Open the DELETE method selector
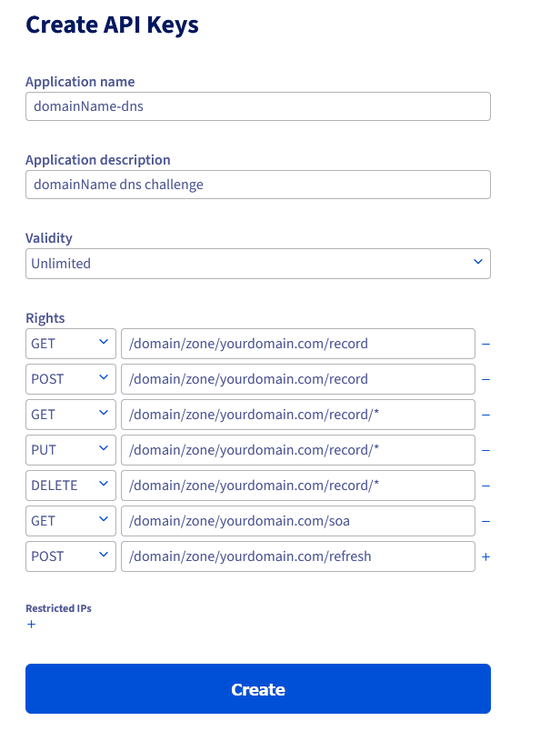Screen dimensions: 560x731 click(70, 486)
